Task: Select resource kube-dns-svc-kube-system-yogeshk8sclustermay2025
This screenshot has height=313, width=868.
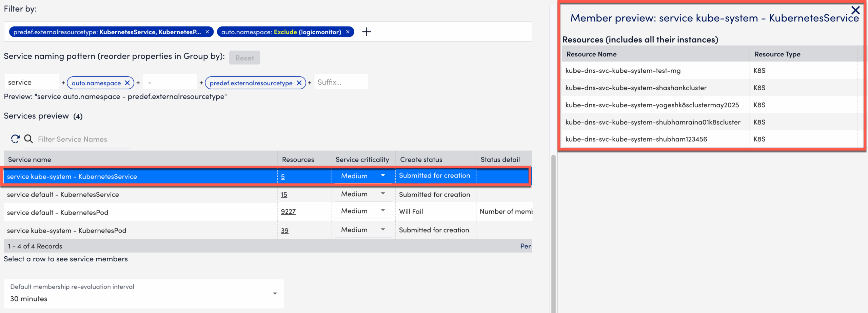Action: (652, 105)
